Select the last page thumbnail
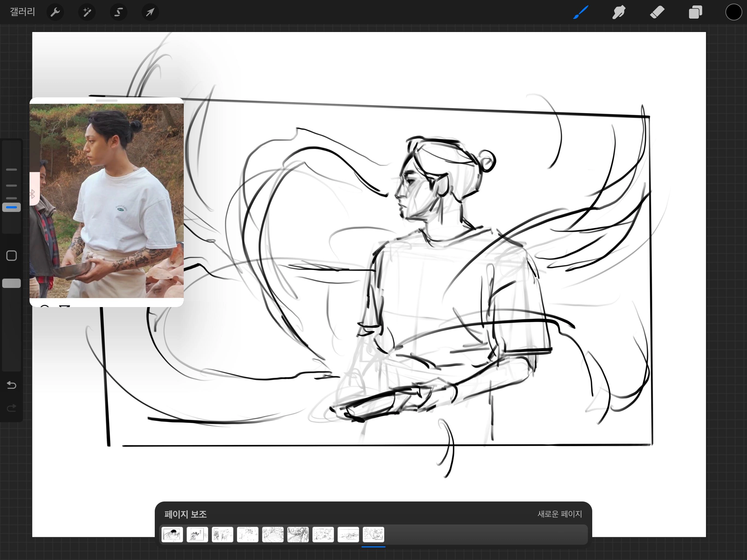This screenshot has height=560, width=747. (373, 535)
